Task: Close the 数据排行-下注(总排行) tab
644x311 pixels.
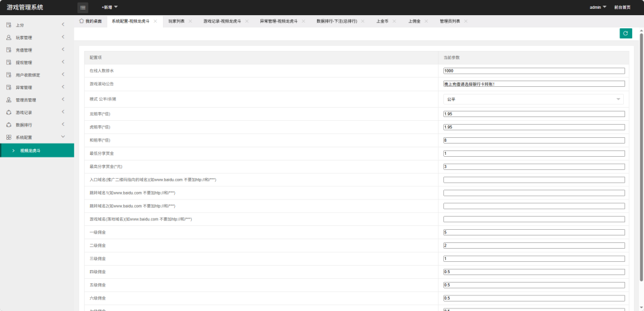Action: pyautogui.click(x=363, y=21)
